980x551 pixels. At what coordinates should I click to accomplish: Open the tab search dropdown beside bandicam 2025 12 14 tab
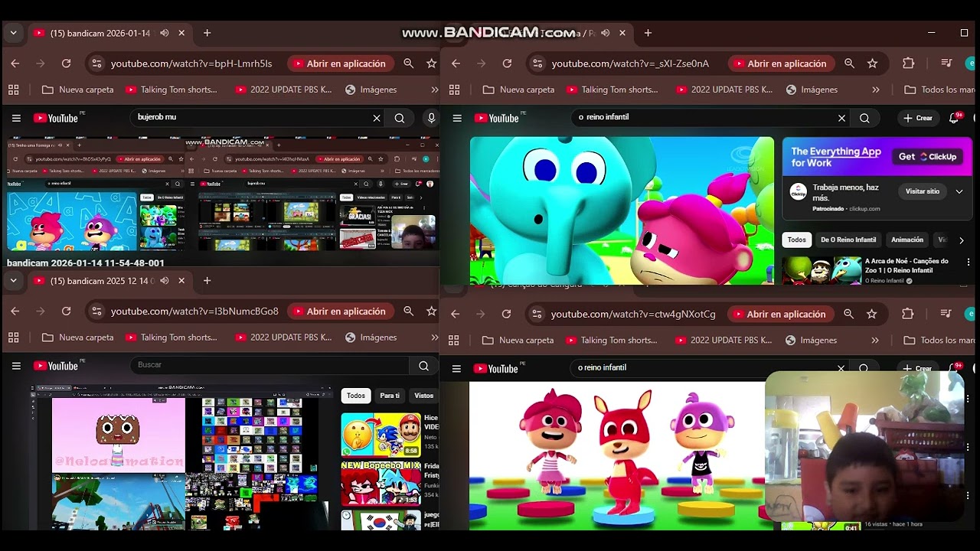pyautogui.click(x=13, y=281)
